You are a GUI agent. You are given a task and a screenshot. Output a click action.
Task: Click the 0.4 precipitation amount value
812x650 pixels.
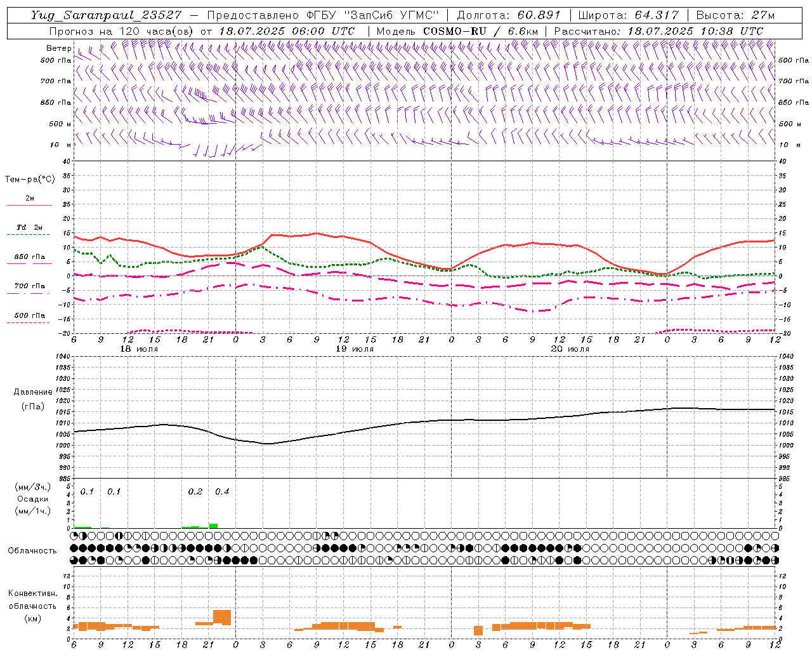coord(222,492)
